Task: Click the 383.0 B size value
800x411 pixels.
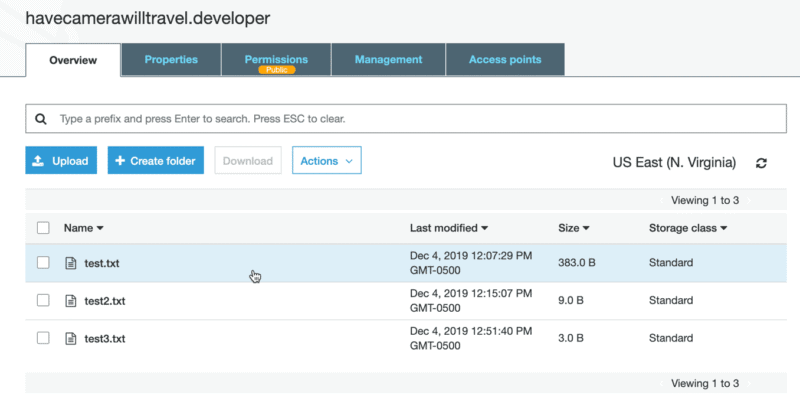Action: [577, 263]
